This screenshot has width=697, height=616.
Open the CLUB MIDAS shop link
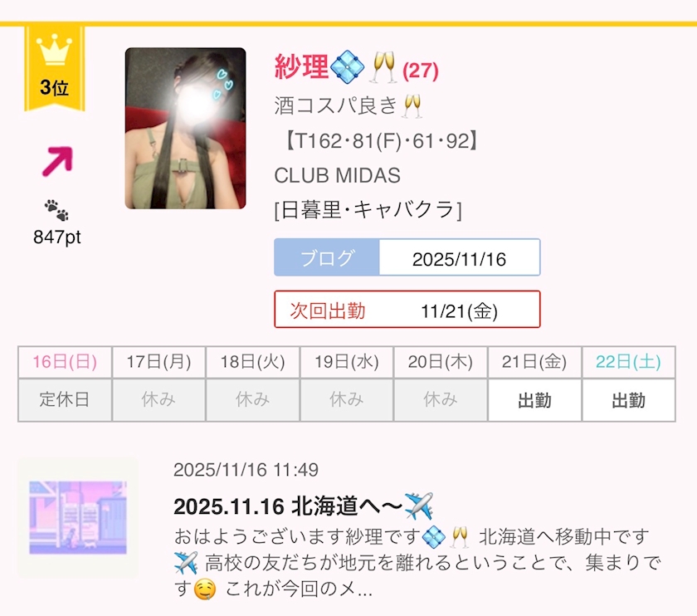coord(338,175)
